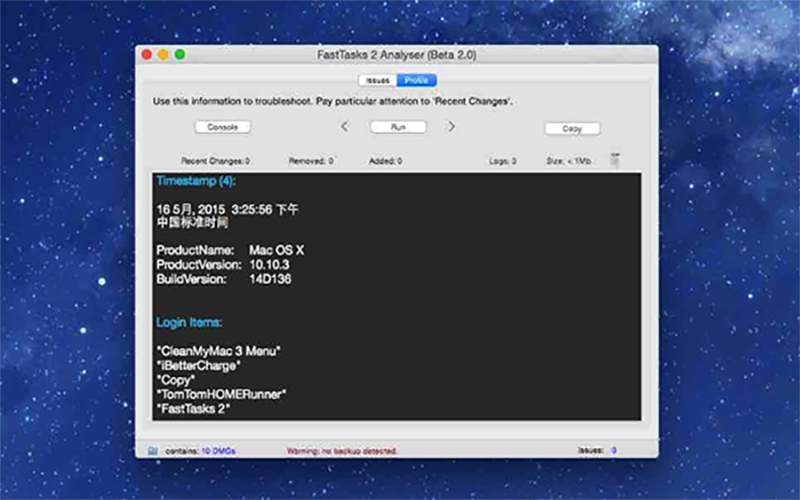The width and height of the screenshot is (800, 500).
Task: Go to next log with right chevron
Action: [452, 127]
